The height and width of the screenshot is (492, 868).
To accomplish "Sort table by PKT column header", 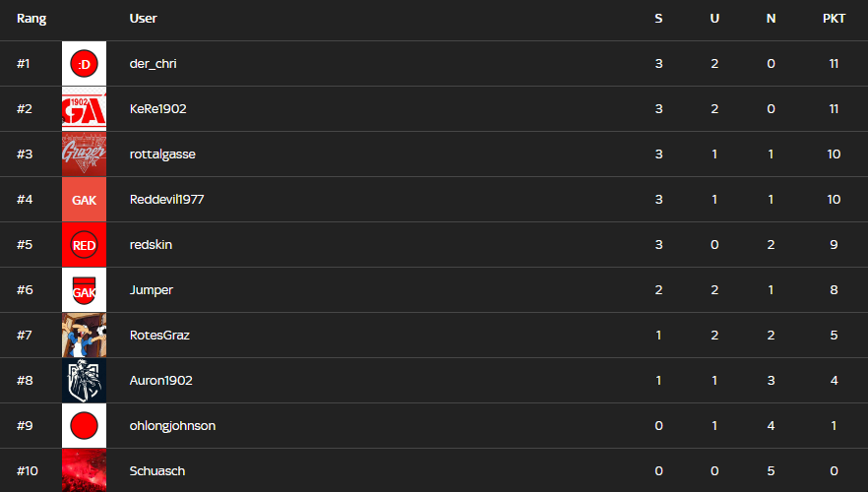I will click(x=834, y=19).
